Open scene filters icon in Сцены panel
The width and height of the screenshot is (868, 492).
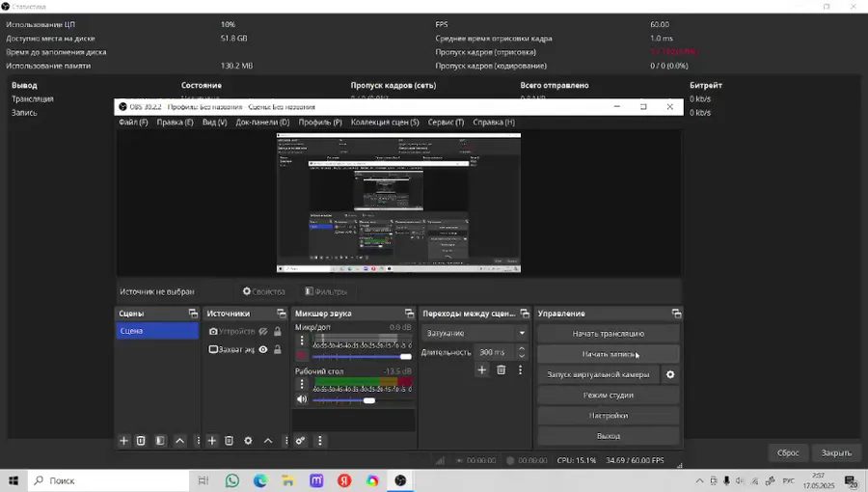click(160, 441)
